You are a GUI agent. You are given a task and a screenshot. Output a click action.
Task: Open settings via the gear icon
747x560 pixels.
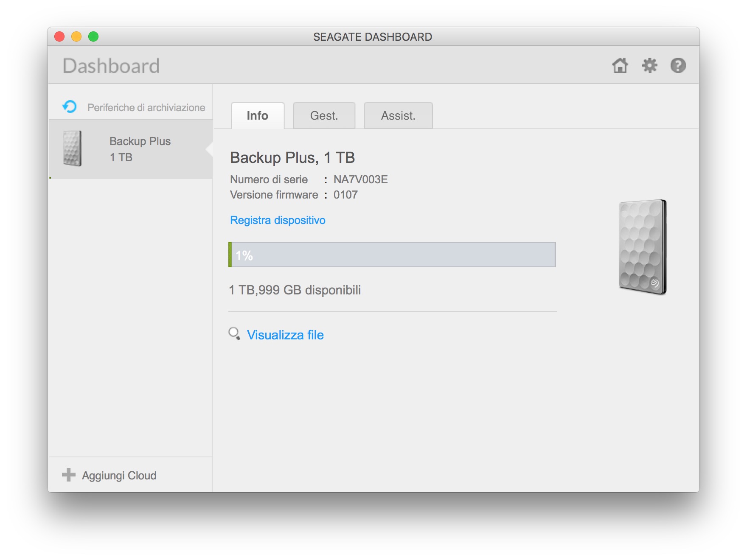click(649, 66)
